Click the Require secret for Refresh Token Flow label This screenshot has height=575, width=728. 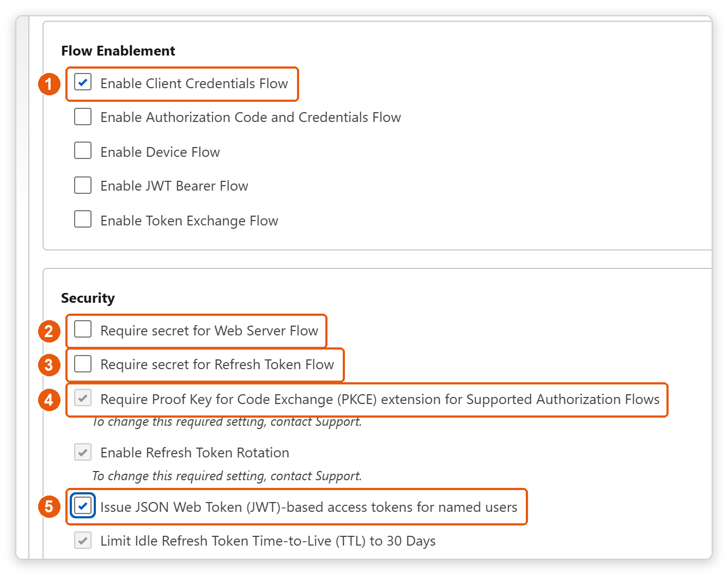[217, 364]
